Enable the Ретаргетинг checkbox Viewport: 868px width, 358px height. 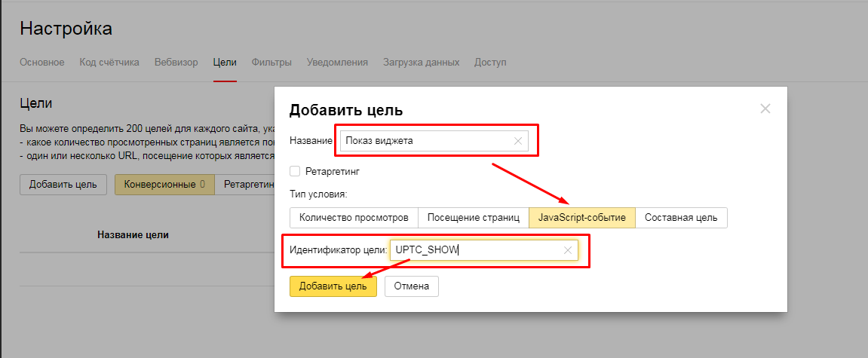coord(295,172)
